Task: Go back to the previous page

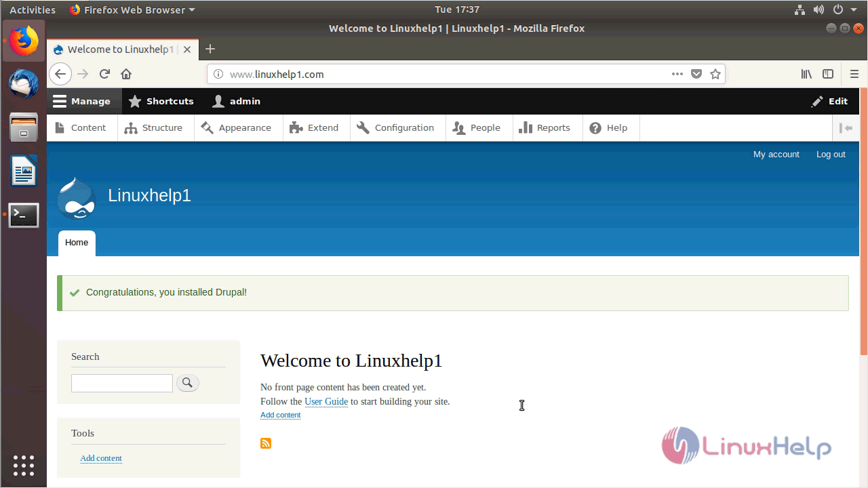Action: (60, 74)
